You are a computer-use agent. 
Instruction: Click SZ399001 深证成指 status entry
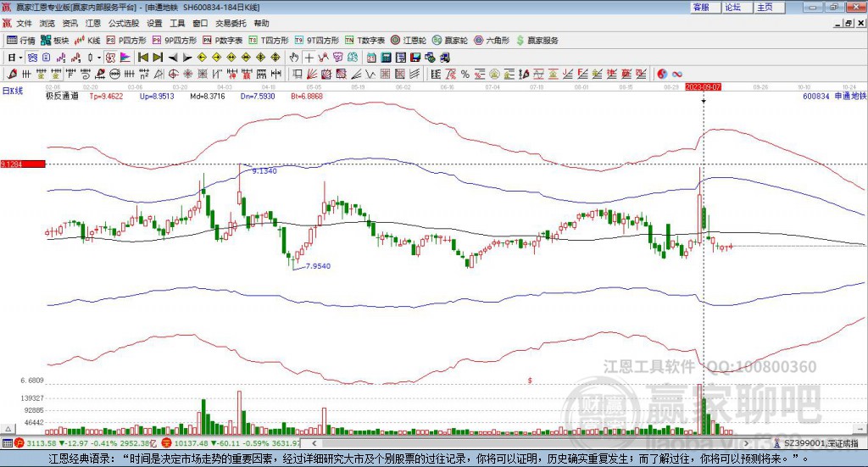(821, 442)
